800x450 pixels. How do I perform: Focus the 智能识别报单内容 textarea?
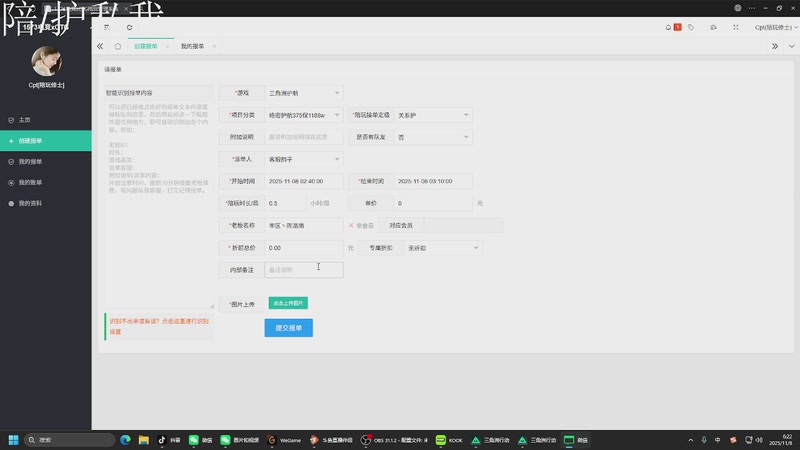[x=159, y=204]
